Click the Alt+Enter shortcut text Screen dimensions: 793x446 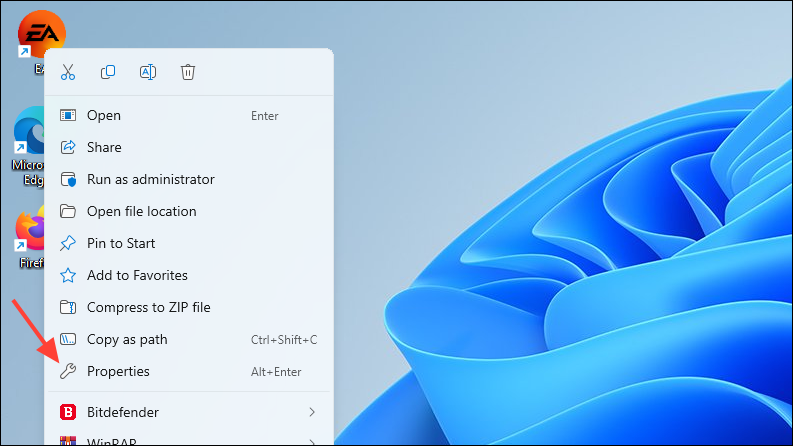276,372
